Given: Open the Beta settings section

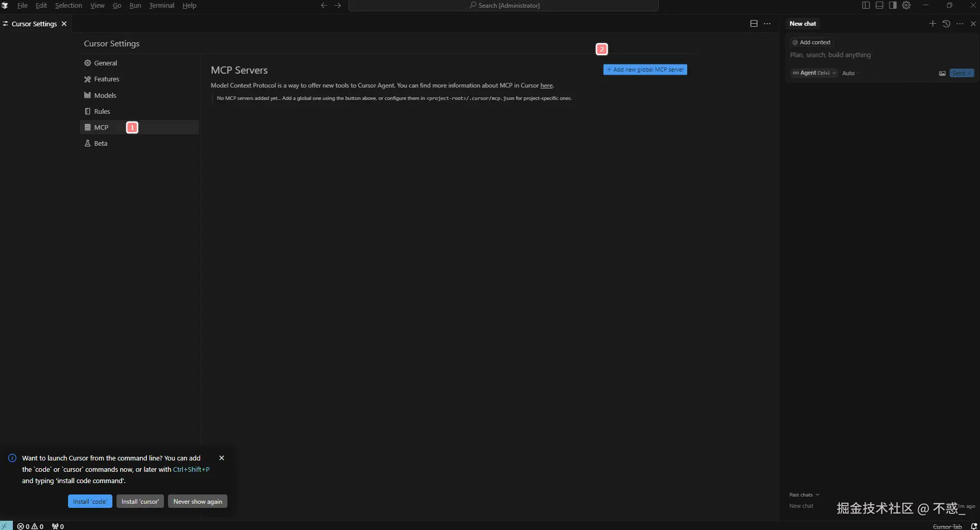Looking at the screenshot, I should [x=139, y=143].
